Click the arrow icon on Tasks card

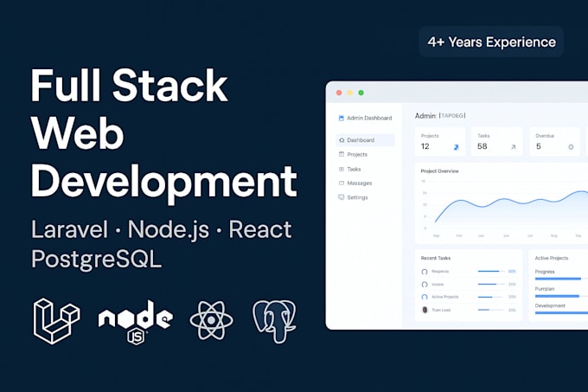514,147
